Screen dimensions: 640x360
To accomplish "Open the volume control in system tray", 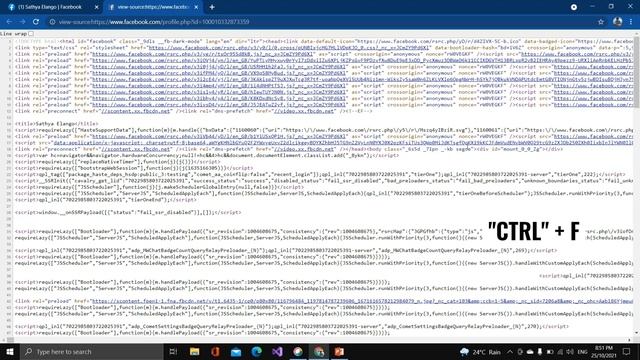I will (570, 352).
